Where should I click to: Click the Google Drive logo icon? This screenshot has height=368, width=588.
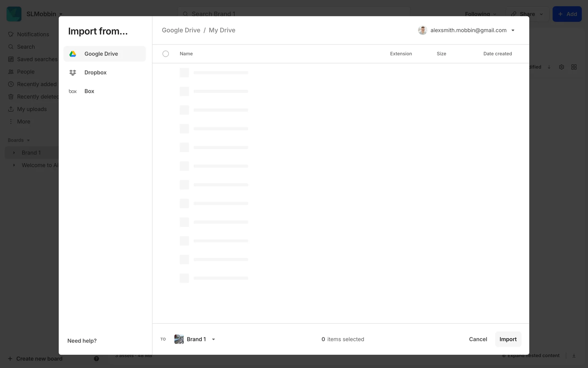pos(73,54)
